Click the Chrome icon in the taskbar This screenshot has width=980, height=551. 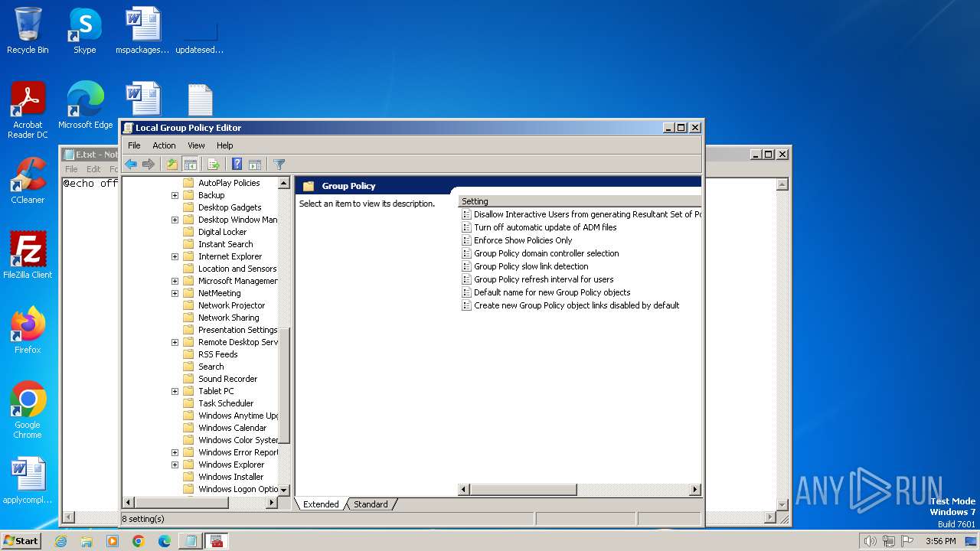pyautogui.click(x=139, y=541)
